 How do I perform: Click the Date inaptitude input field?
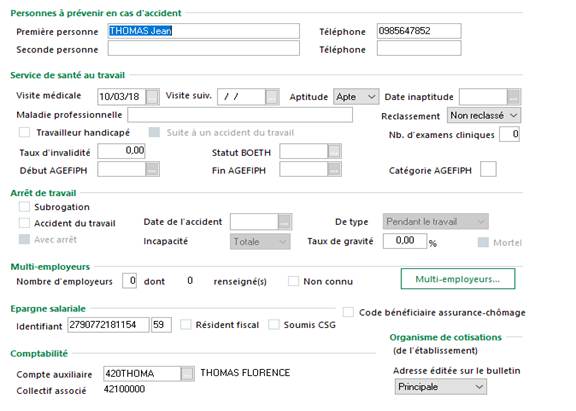(483, 97)
